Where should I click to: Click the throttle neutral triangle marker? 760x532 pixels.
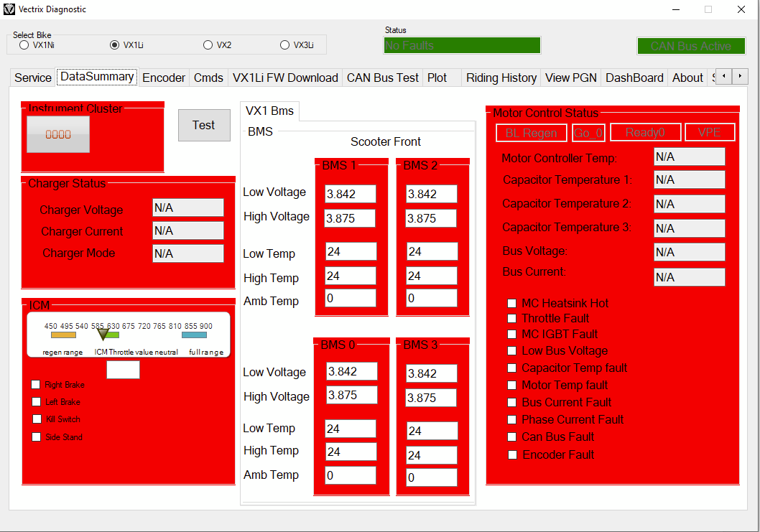(x=103, y=334)
